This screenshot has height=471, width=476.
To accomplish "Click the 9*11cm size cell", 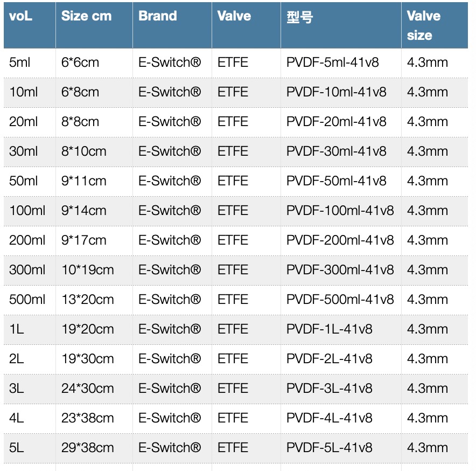I will [83, 181].
